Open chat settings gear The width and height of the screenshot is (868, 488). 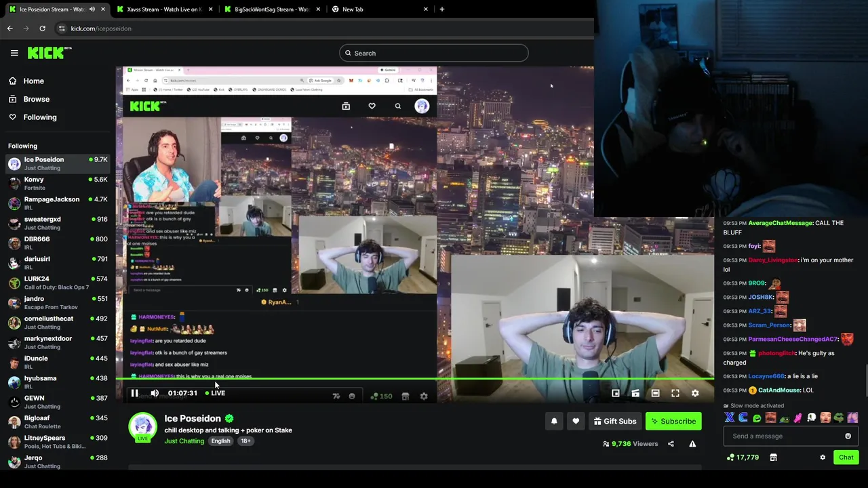click(x=823, y=457)
